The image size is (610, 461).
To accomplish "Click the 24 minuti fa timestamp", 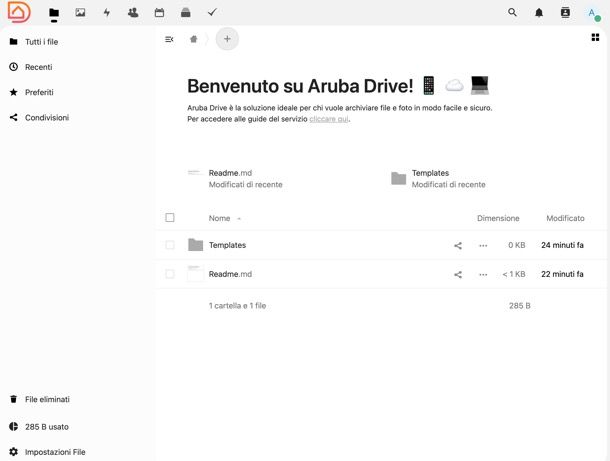I will point(563,245).
